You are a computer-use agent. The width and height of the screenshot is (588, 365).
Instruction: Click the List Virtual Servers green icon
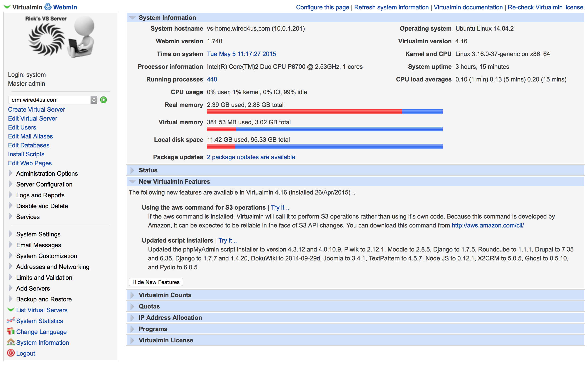[11, 310]
